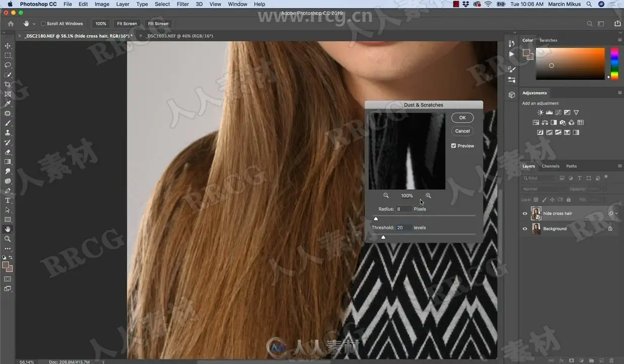
Task: Select the Spot Healing Brush tool
Action: (8, 113)
